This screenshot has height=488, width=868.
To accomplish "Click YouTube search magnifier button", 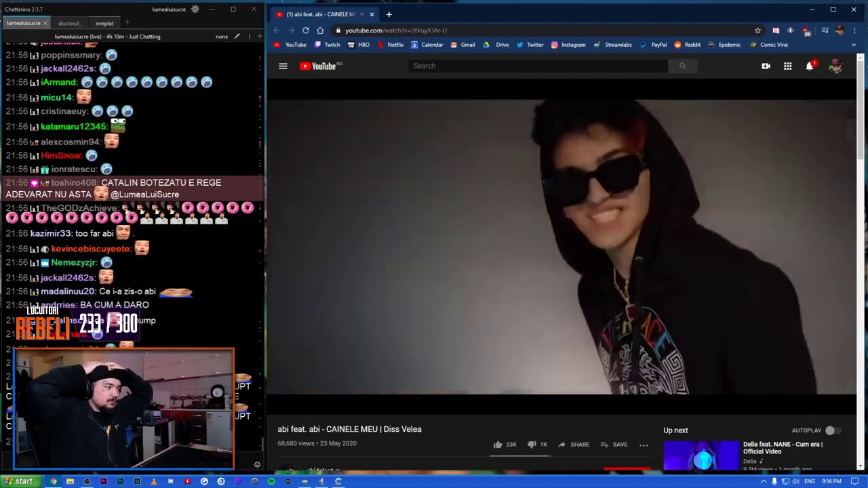I will click(682, 66).
